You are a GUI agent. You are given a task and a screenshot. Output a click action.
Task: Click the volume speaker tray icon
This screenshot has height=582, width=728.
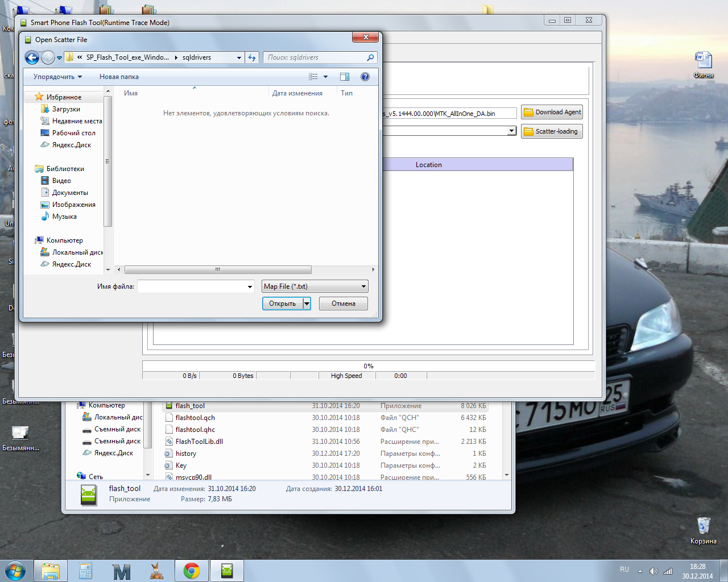653,571
